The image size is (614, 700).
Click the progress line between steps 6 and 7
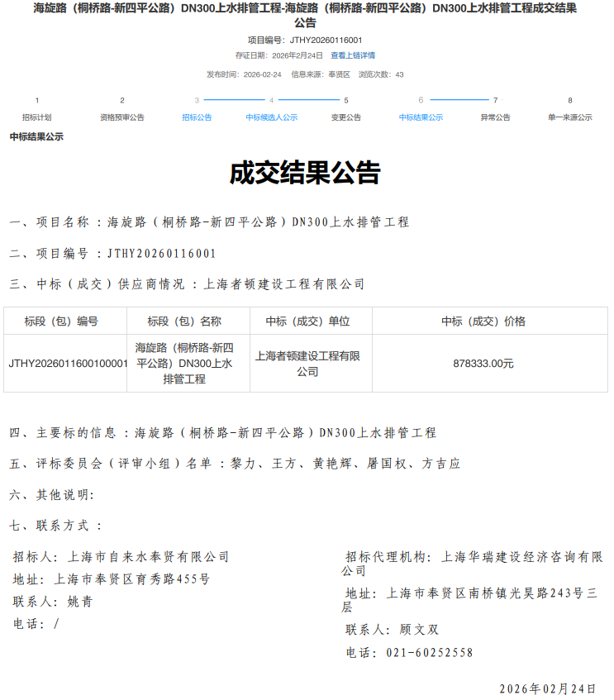point(458,100)
